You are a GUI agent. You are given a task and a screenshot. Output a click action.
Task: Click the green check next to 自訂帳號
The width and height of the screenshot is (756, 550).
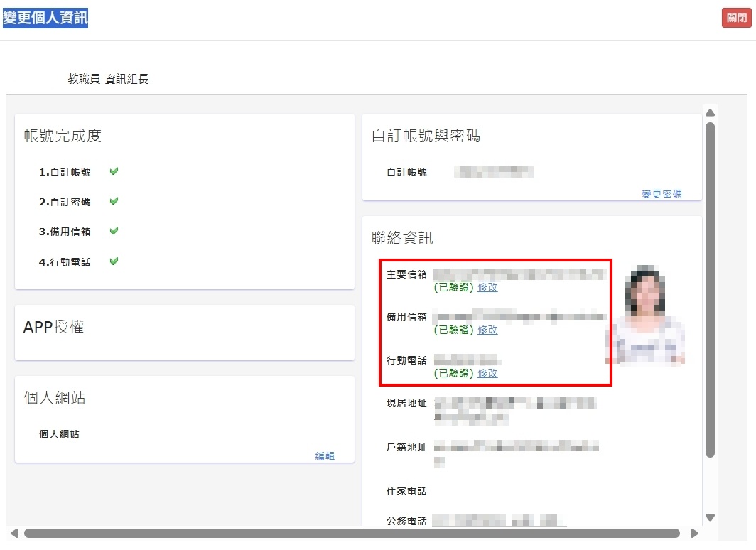(x=114, y=171)
